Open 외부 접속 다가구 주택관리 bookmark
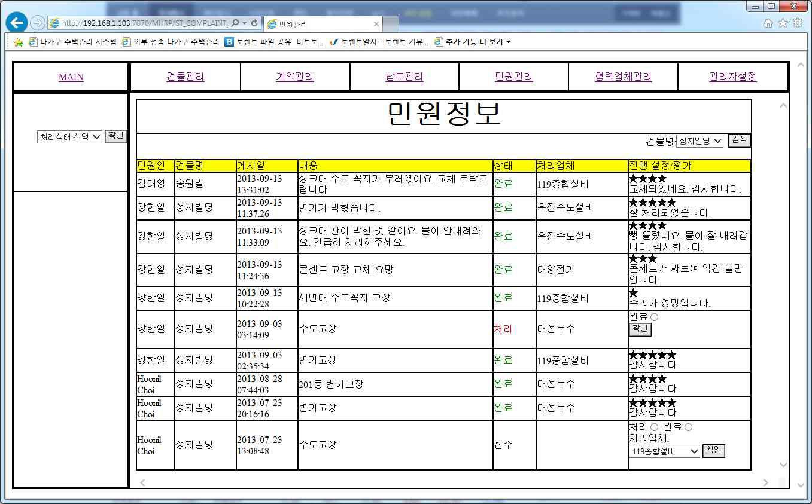Viewport: 812px width, 504px height. coord(171,42)
